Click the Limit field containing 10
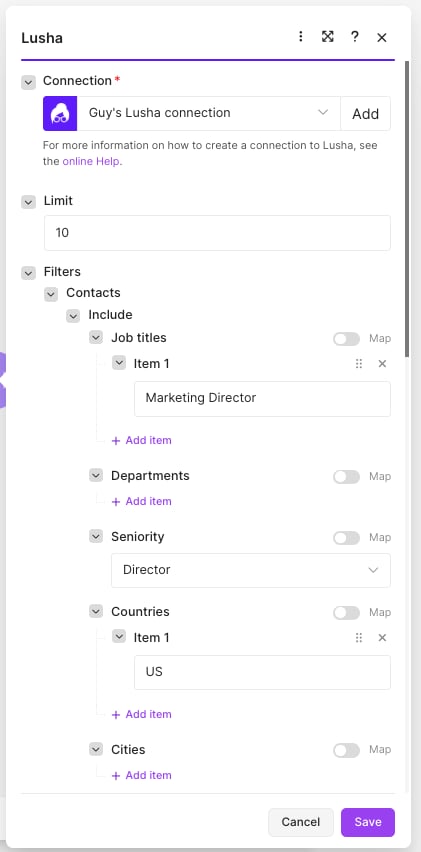The image size is (421, 852). tap(217, 233)
